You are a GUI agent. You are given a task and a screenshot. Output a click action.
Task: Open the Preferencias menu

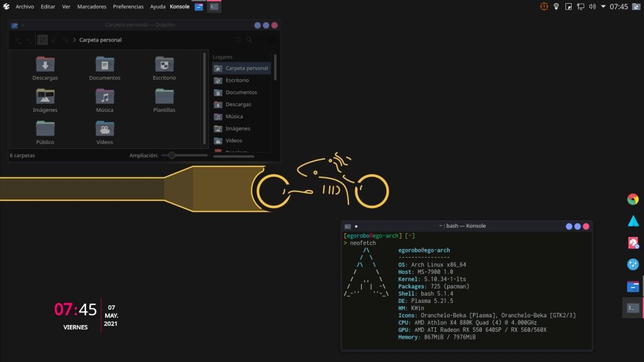click(128, 7)
